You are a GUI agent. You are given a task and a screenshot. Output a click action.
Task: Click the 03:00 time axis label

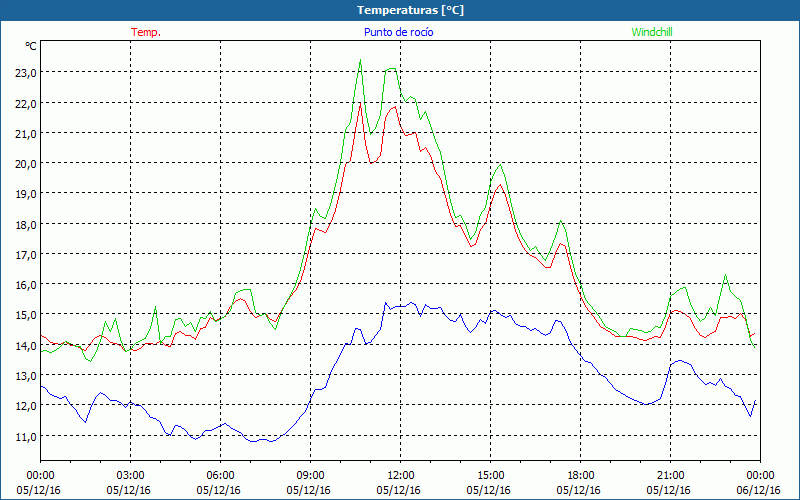[x=130, y=476]
